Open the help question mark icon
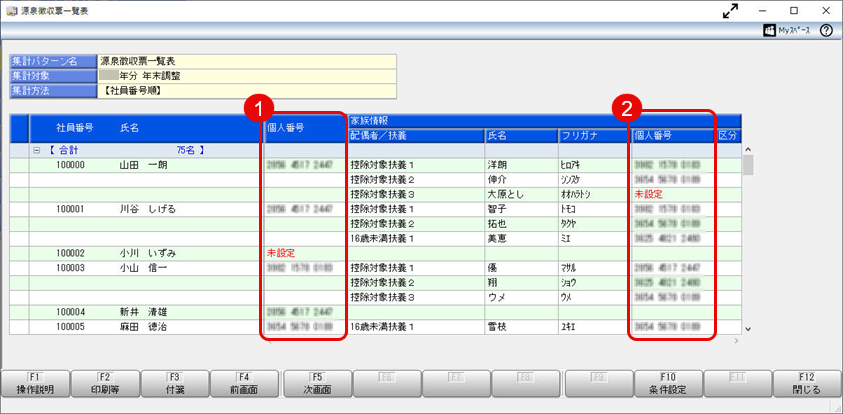Screen dimensions: 843x414 pyautogui.click(x=826, y=31)
